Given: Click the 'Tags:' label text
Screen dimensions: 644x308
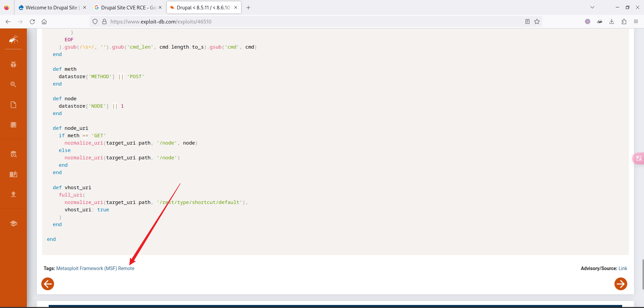Looking at the screenshot, I should pos(49,268).
